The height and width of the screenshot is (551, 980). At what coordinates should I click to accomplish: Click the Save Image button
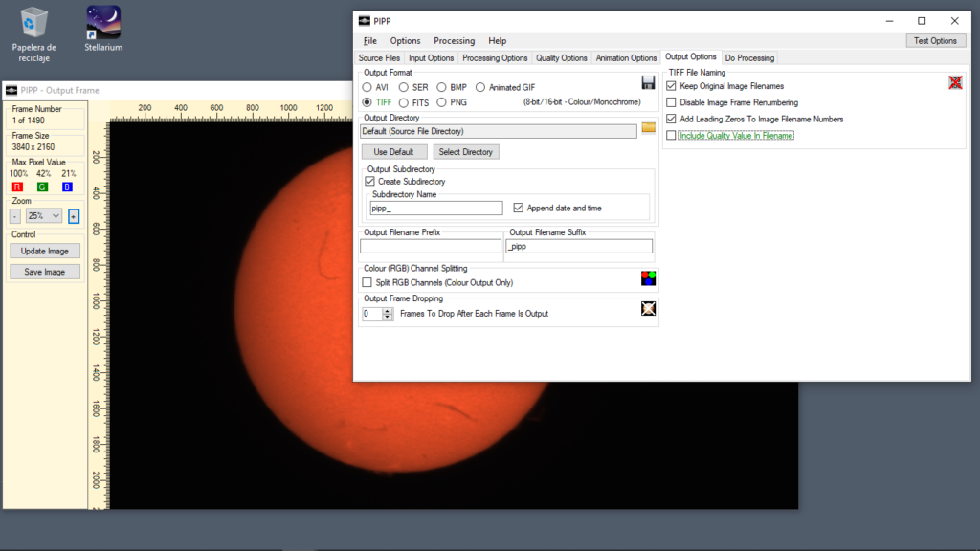click(44, 272)
